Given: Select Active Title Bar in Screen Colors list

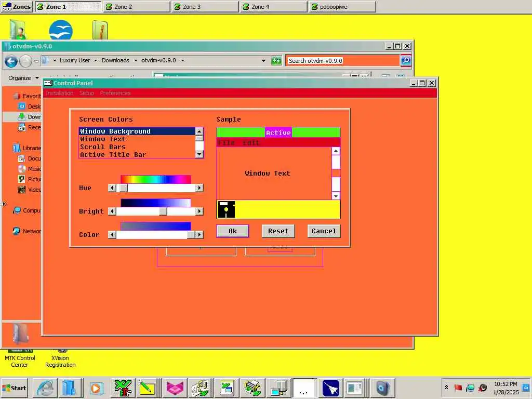Looking at the screenshot, I should point(137,155).
